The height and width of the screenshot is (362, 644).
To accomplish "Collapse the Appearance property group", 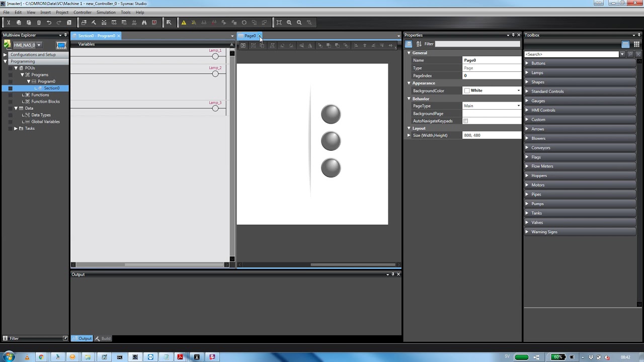I will coord(409,83).
